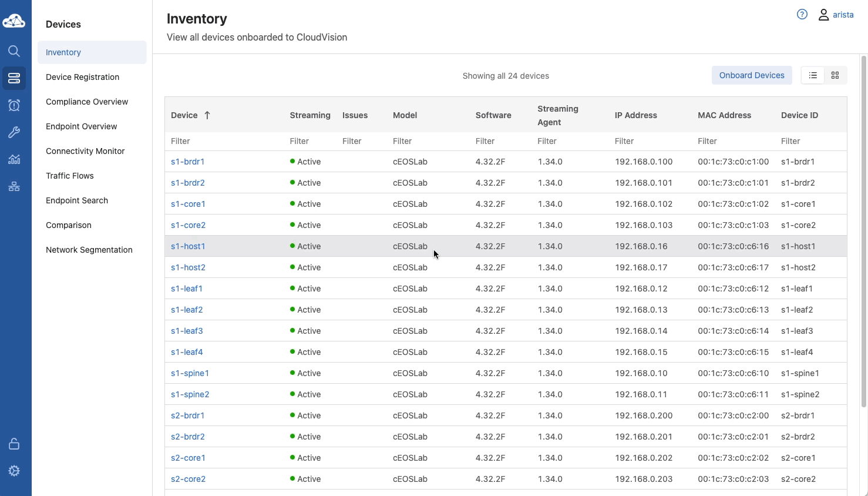Viewport: 868px width, 496px height.
Task: Open the search icon in left rail
Action: [14, 51]
